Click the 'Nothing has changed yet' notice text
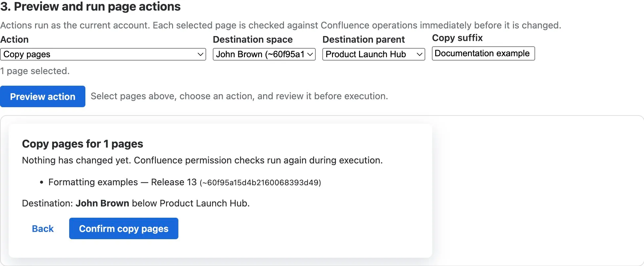 [202, 160]
